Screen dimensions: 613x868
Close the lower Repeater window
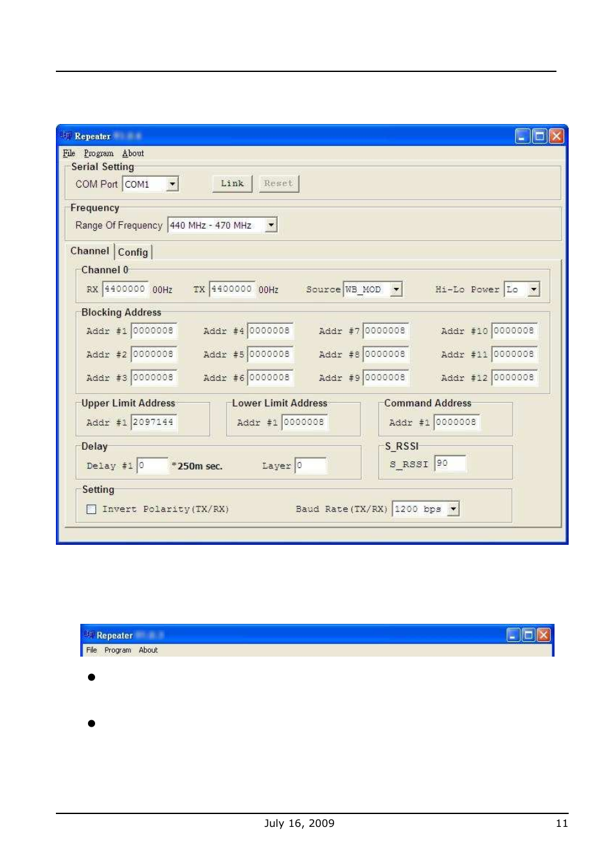544,635
